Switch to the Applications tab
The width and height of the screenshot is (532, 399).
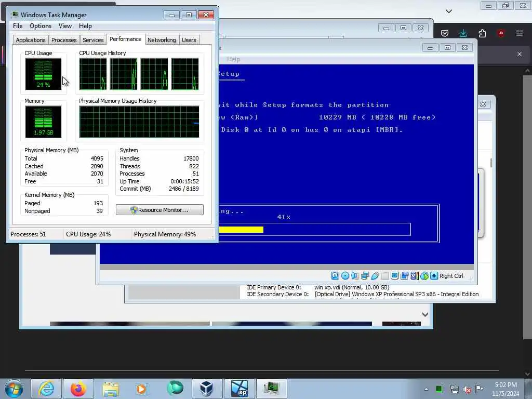pos(31,40)
